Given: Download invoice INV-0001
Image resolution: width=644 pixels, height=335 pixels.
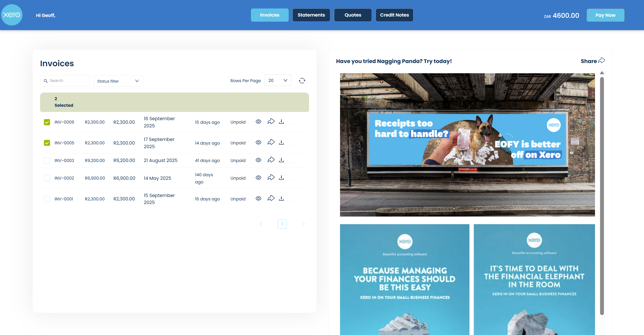Looking at the screenshot, I should (281, 198).
